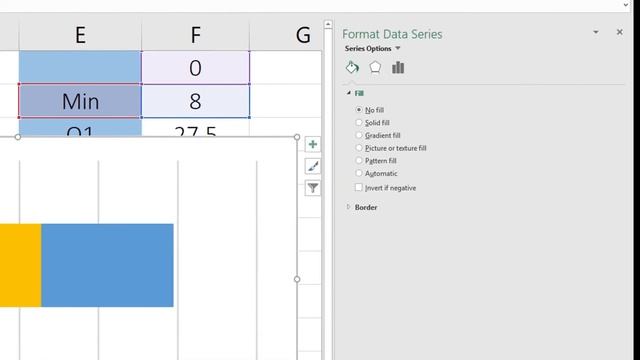Click the Chart Styles paintbrush button

[x=313, y=166]
